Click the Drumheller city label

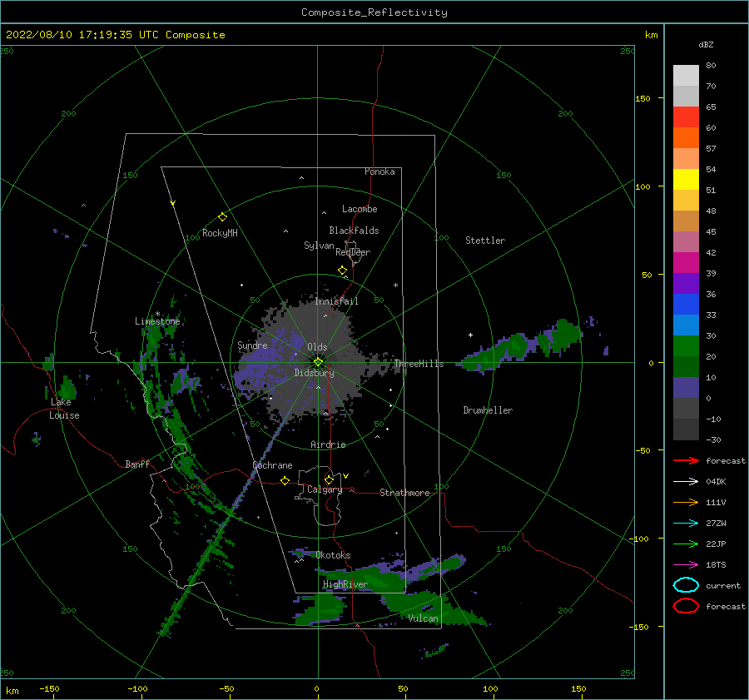pos(488,410)
